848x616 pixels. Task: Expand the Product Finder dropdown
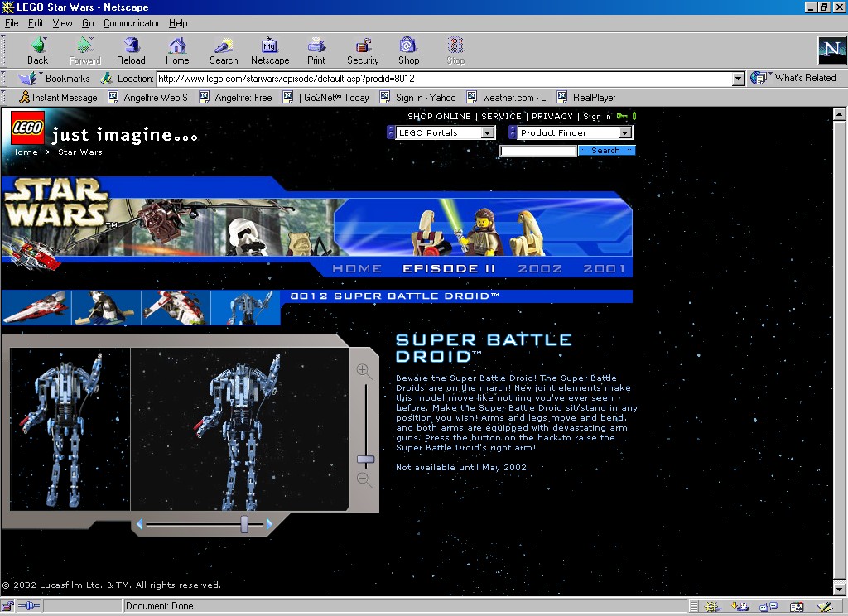(x=625, y=132)
